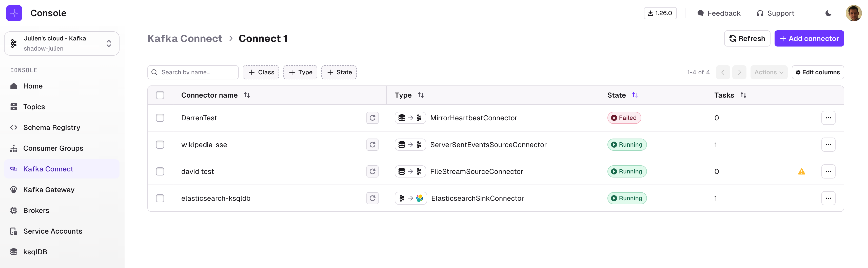The width and height of the screenshot is (868, 268).
Task: Open Brokers in sidebar
Action: (62, 211)
